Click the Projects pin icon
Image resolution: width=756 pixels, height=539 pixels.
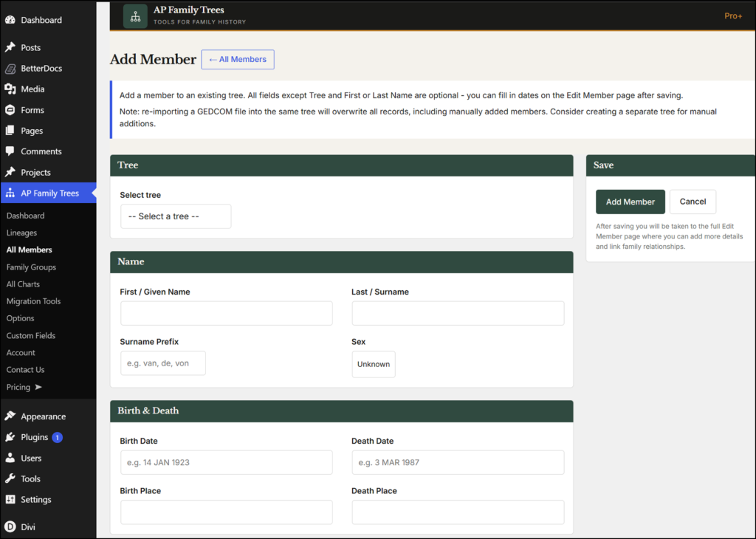coord(10,172)
